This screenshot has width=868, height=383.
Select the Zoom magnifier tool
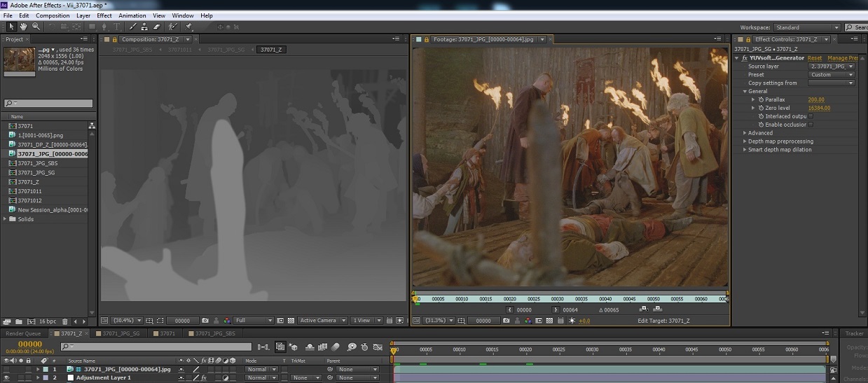pyautogui.click(x=35, y=27)
